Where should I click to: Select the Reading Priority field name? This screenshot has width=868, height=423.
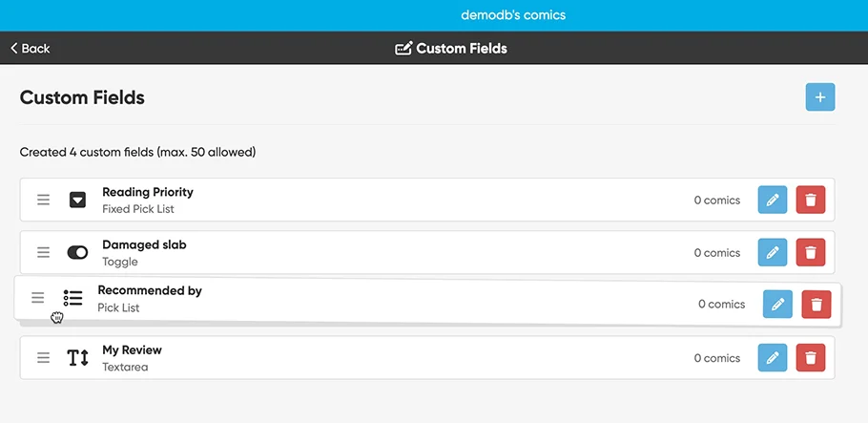point(147,192)
